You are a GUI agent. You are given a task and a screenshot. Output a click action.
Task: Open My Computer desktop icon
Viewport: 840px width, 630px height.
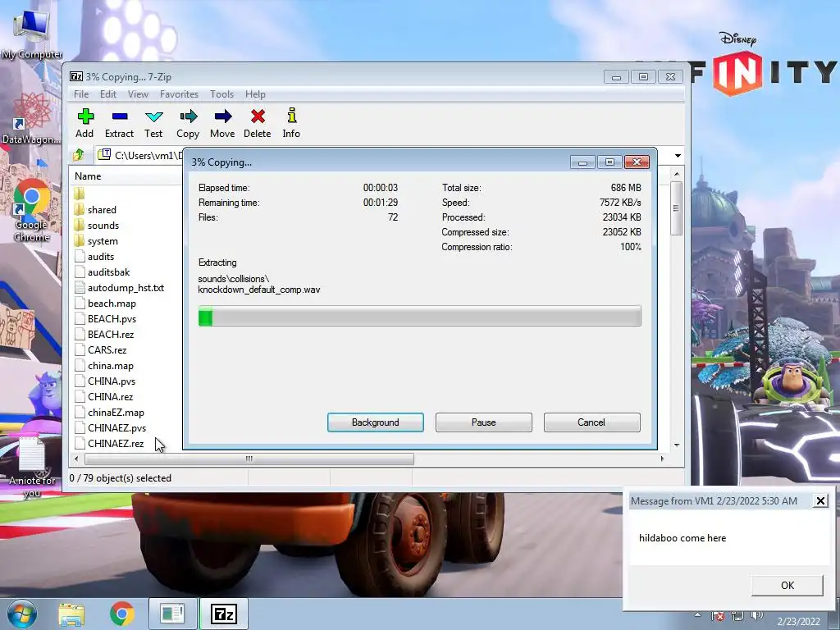(x=32, y=34)
